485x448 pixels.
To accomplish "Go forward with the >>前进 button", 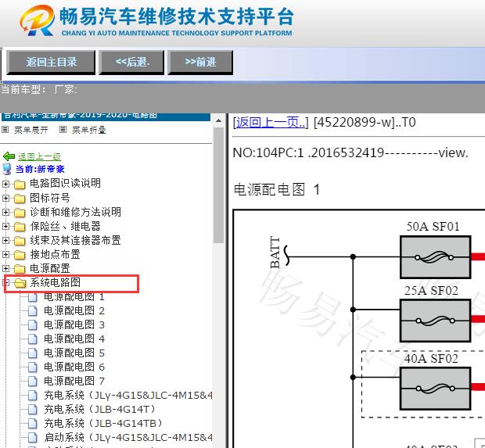I will (x=200, y=63).
